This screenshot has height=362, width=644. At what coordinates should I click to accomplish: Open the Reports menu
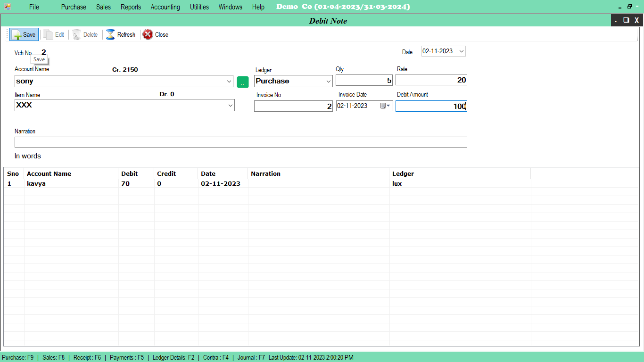(x=131, y=7)
